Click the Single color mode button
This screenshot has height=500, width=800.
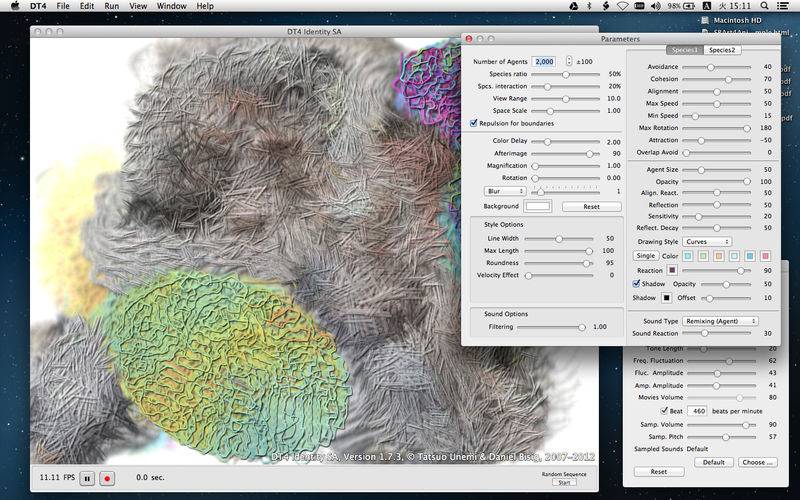[x=645, y=256]
